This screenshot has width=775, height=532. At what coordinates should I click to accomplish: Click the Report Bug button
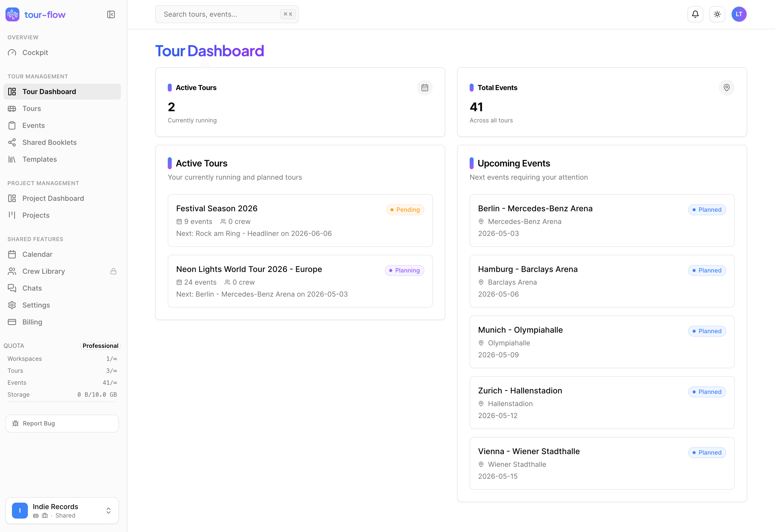(x=62, y=423)
